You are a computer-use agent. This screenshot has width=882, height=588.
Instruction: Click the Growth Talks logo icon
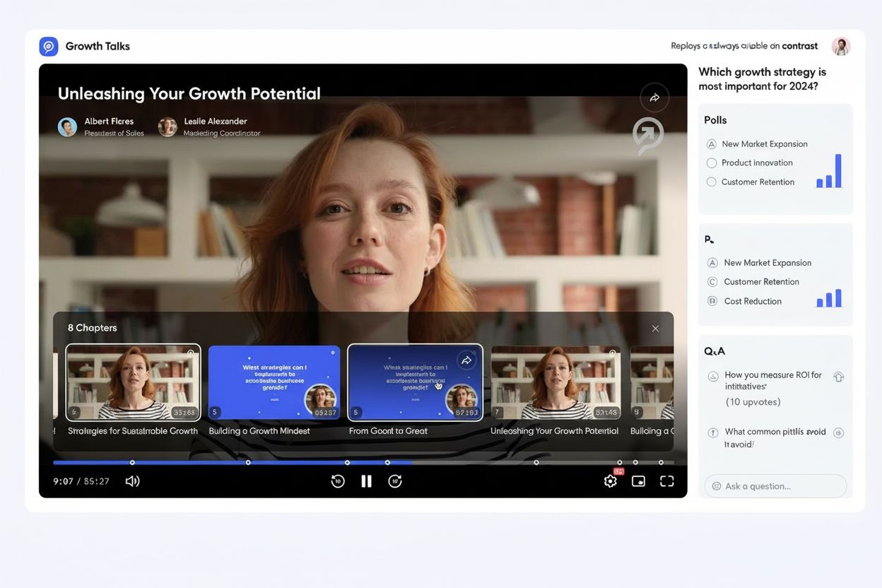(x=49, y=47)
